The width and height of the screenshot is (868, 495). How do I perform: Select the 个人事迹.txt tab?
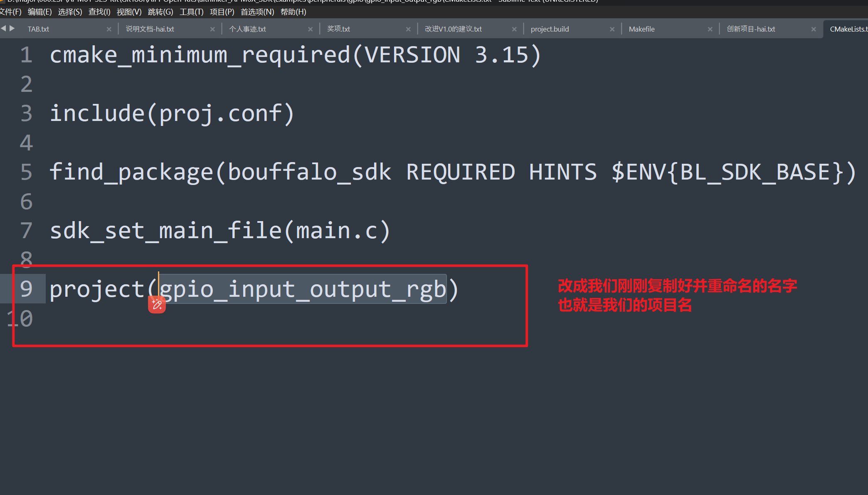click(x=249, y=29)
